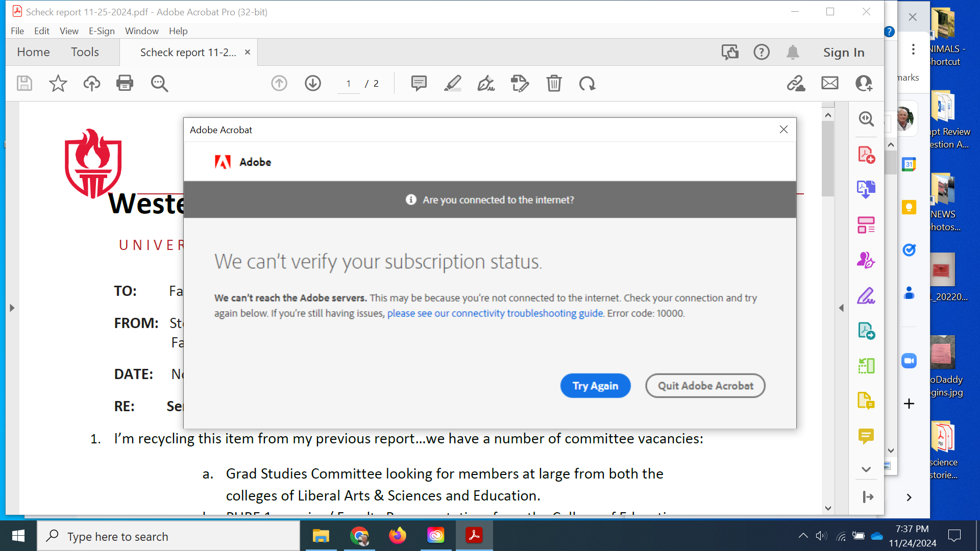
Task: Click the notifications bell icon
Action: (793, 52)
